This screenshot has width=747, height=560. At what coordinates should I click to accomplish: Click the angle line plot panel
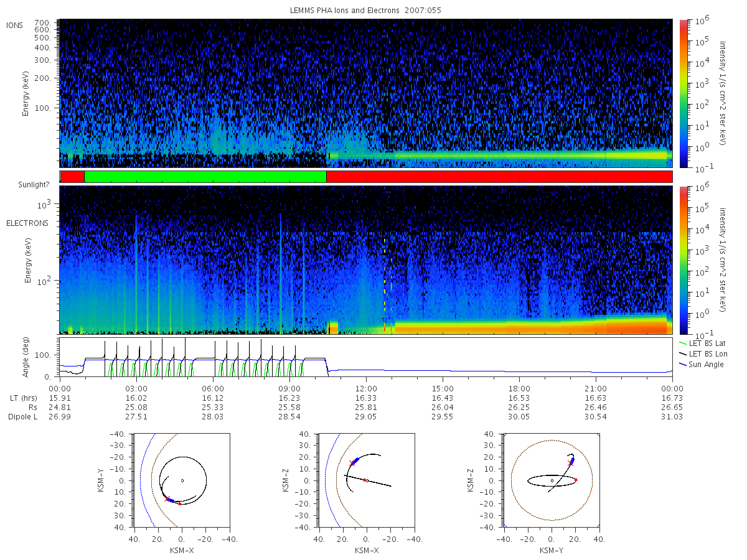coord(366,357)
